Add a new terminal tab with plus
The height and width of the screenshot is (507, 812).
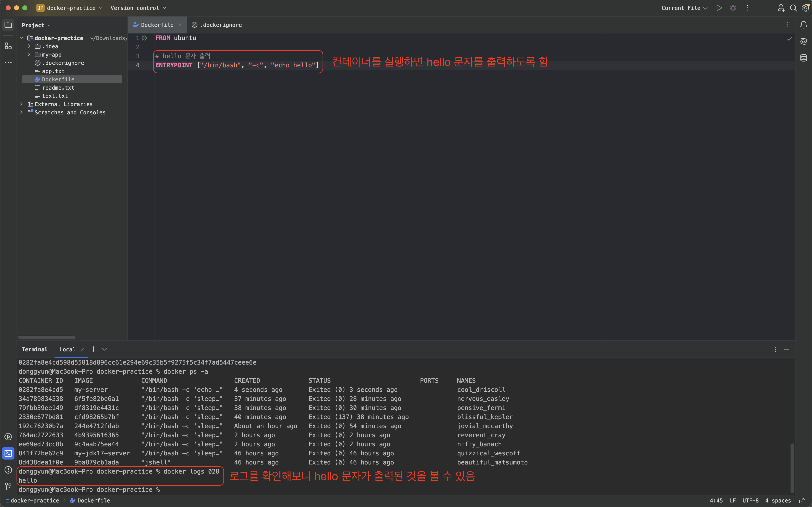coord(94,349)
